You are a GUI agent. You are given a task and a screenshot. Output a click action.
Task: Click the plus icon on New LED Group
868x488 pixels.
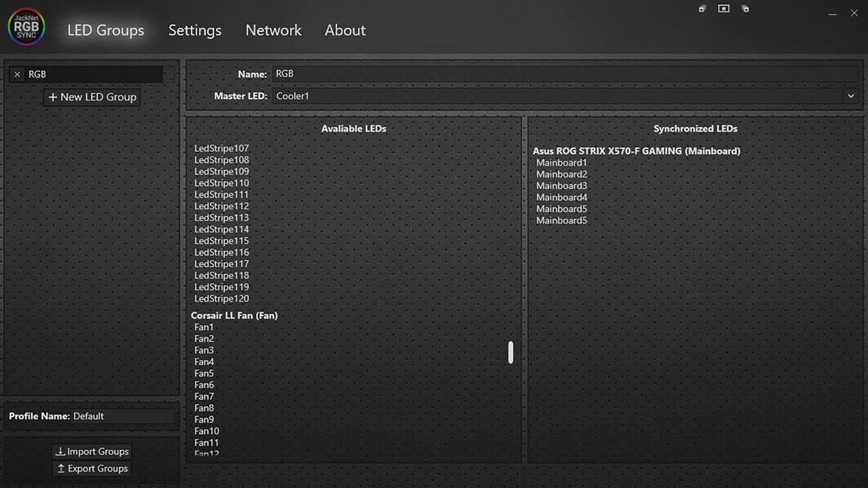click(54, 96)
